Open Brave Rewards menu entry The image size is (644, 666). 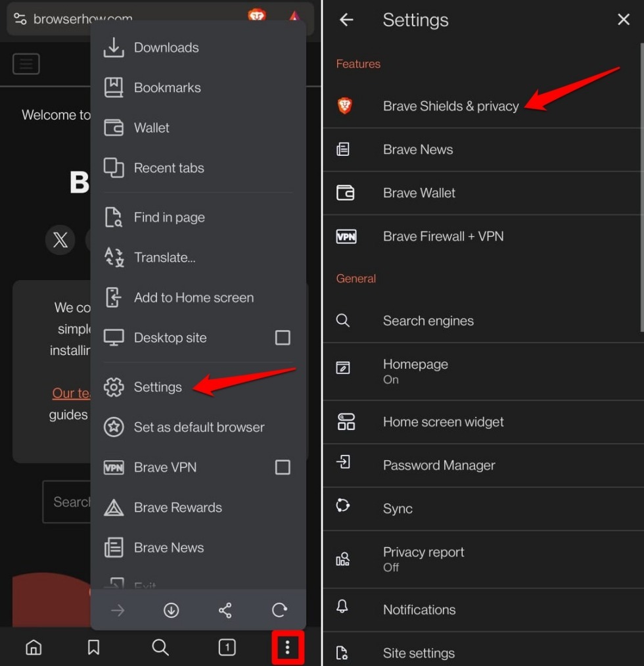(x=198, y=508)
